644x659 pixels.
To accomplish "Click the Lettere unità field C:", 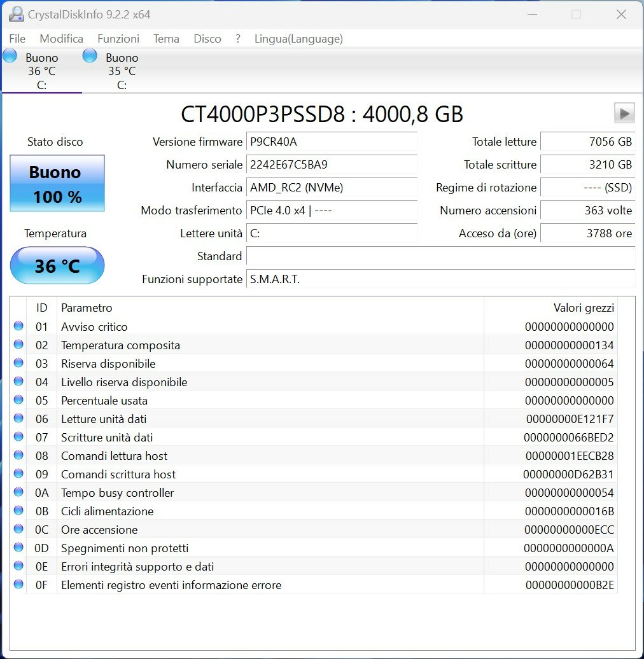I will click(x=332, y=233).
